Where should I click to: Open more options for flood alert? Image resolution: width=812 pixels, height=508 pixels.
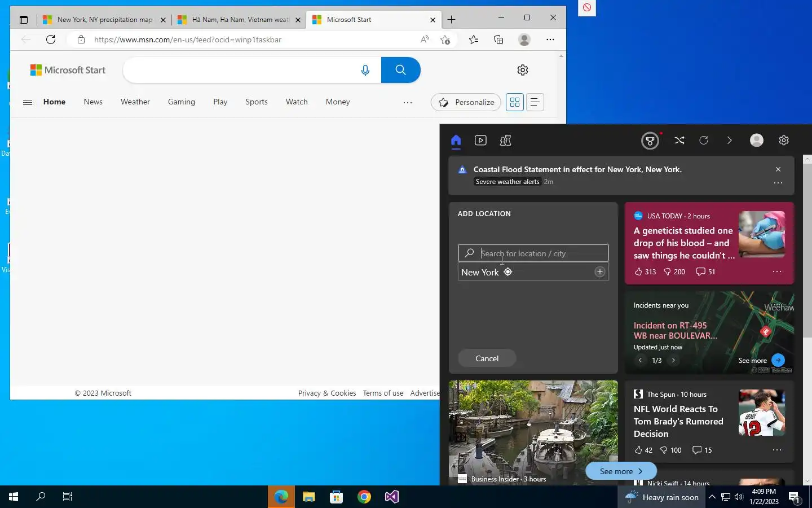tap(778, 183)
